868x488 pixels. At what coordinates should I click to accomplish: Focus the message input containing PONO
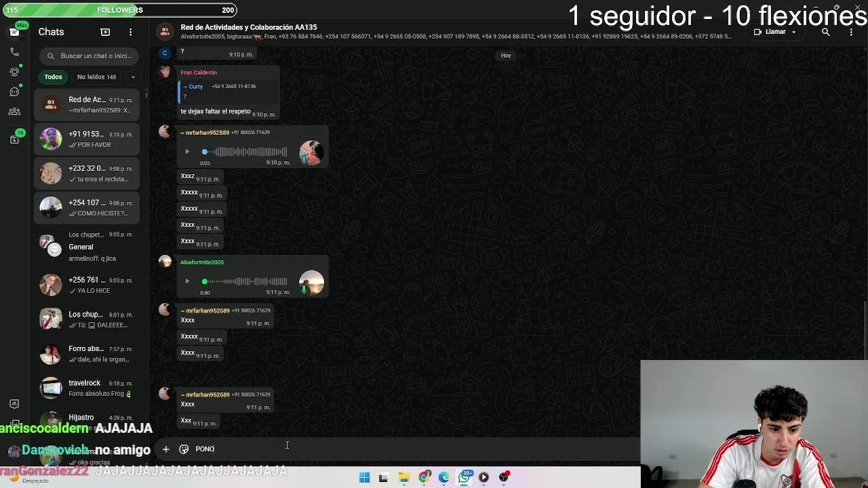coord(414,449)
